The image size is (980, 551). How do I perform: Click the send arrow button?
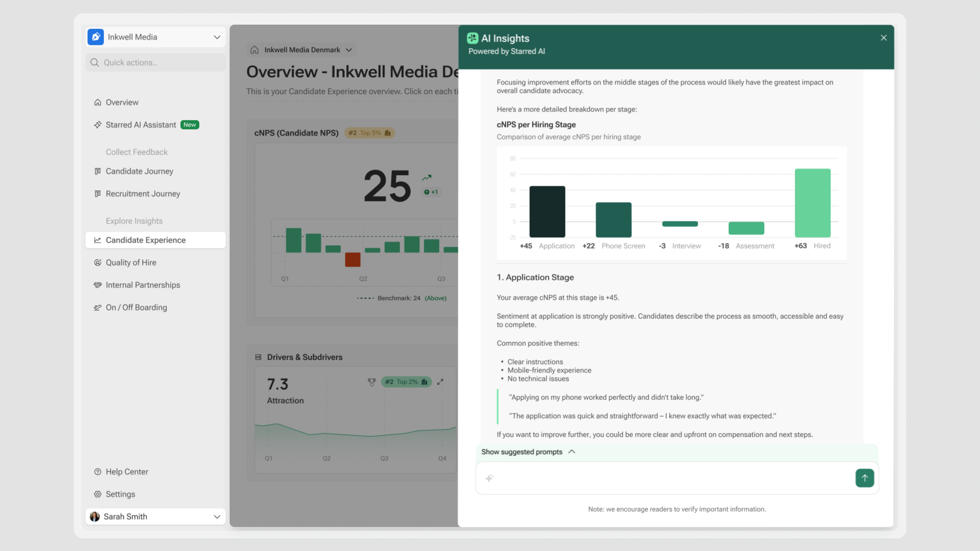(x=864, y=478)
